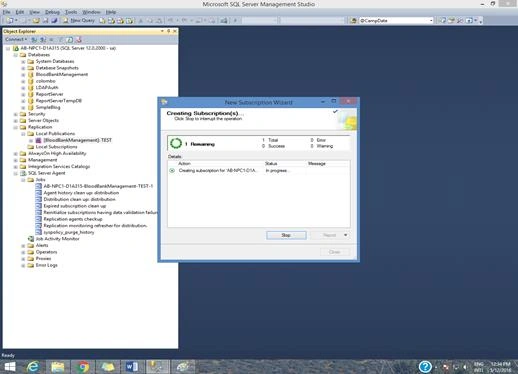Select the Local Subscriptions folder
The width and height of the screenshot is (518, 374).
(x=56, y=147)
